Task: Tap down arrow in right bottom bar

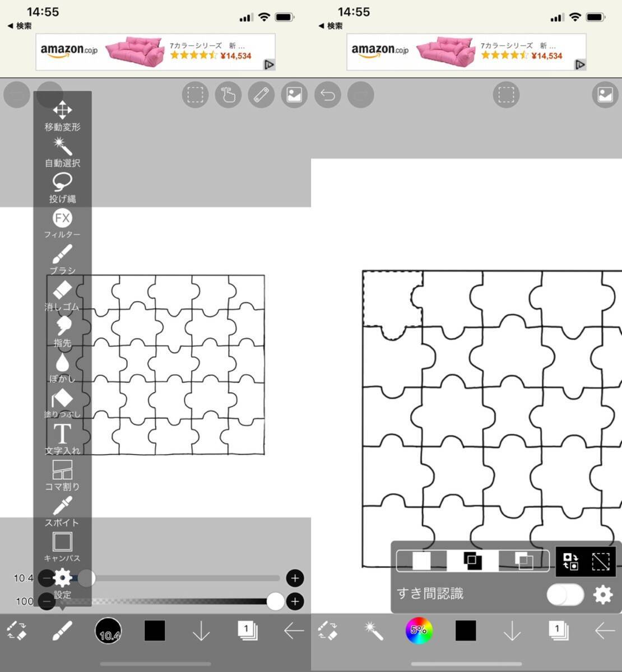Action: 512,631
